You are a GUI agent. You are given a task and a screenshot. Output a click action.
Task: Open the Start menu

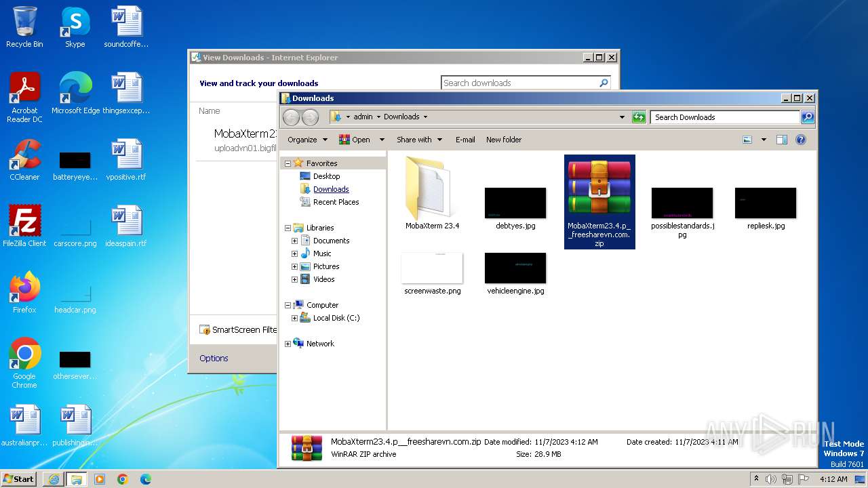coord(19,479)
